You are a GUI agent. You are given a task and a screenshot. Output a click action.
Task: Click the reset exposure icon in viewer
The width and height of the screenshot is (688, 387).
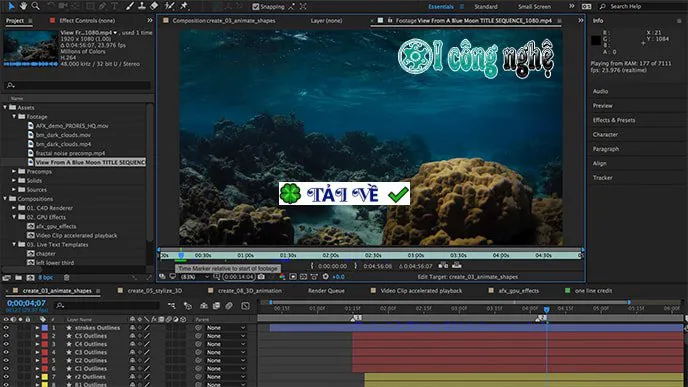(x=326, y=277)
